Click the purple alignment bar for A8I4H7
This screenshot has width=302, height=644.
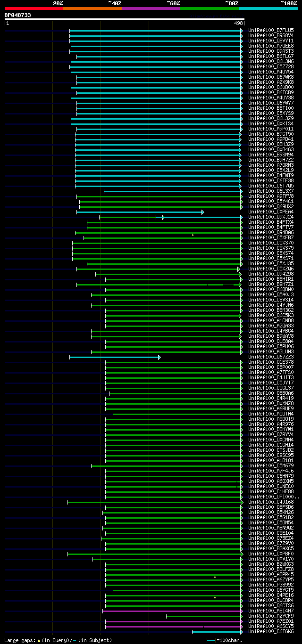tap(173, 611)
